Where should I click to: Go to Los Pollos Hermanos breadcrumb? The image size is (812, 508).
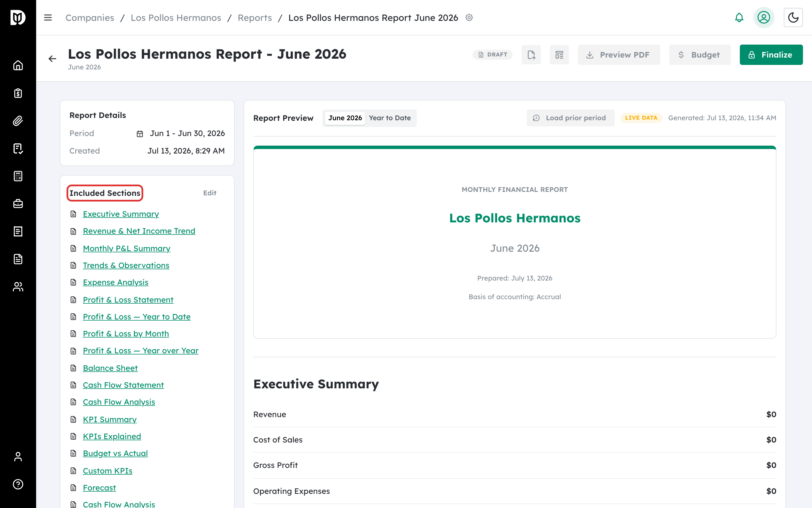(176, 17)
